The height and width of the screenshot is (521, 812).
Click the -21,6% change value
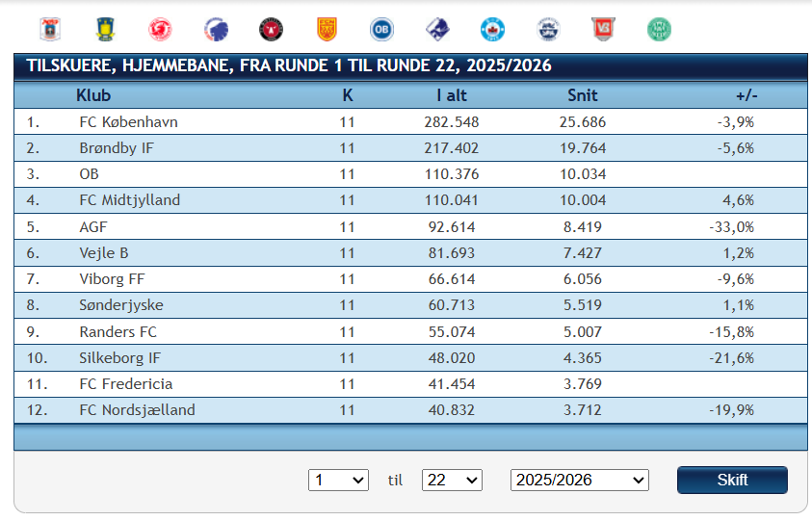tap(732, 358)
